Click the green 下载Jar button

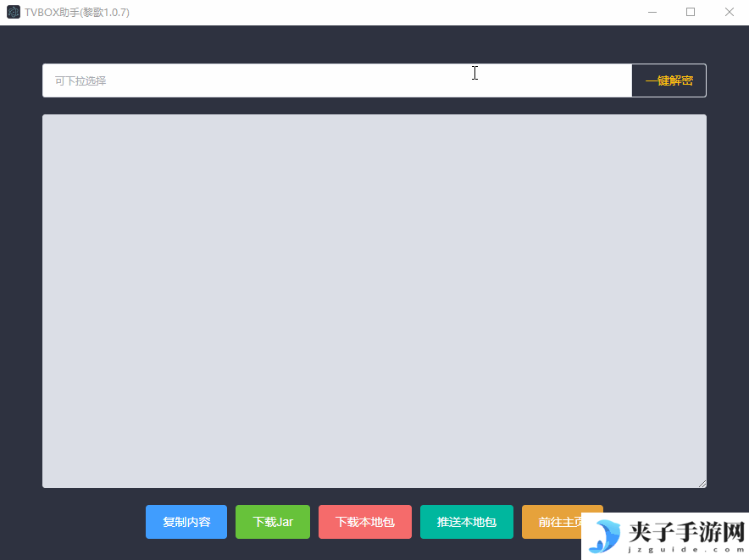point(273,522)
